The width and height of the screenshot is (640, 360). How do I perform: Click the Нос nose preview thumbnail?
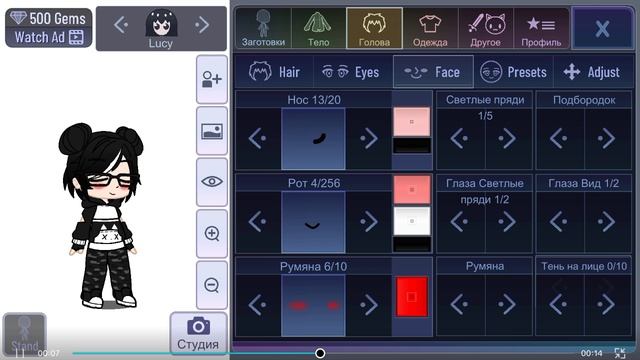click(313, 138)
